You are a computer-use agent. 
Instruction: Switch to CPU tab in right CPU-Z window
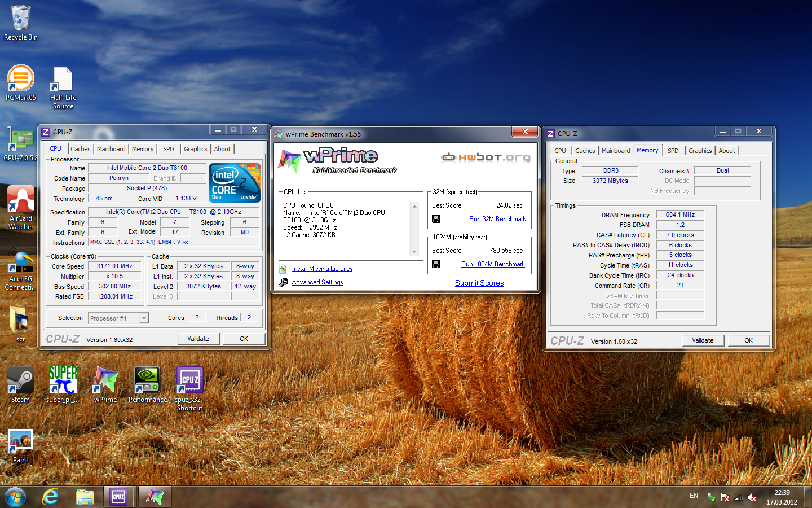pyautogui.click(x=560, y=151)
